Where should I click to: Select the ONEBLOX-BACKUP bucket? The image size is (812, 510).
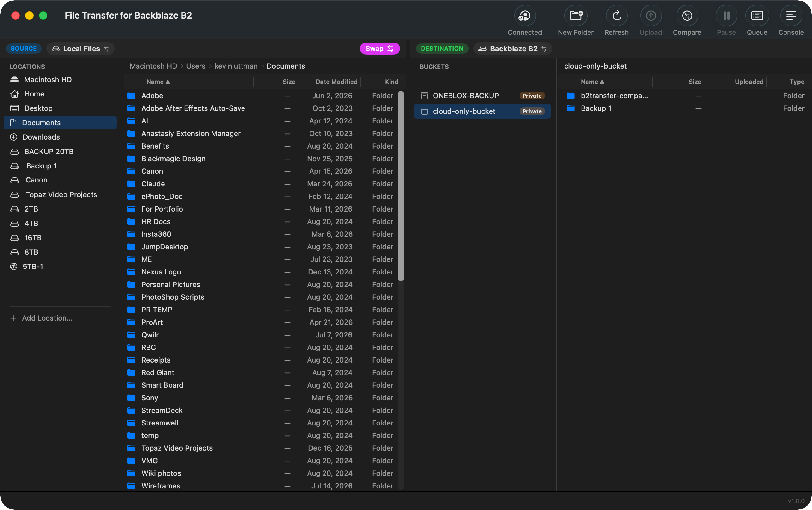482,96
